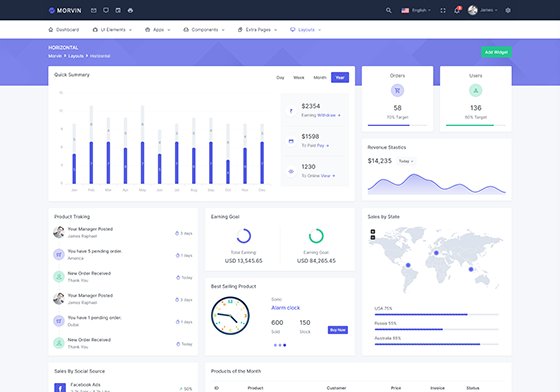
Task: Click the earning icon beside $2354
Action: (291, 111)
